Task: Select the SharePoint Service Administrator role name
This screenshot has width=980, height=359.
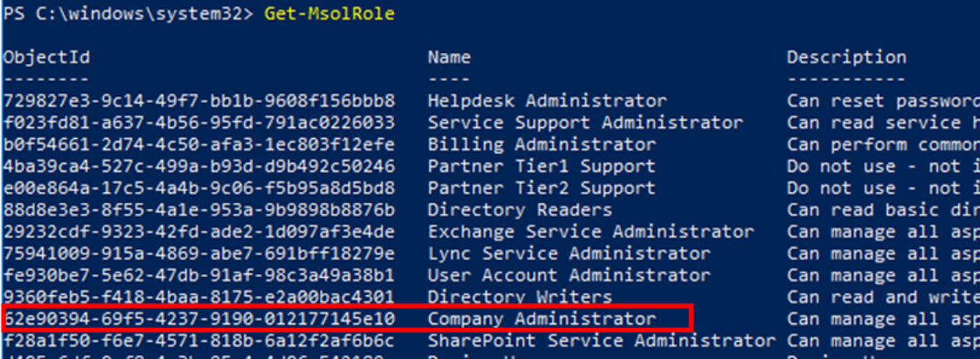Action: click(x=602, y=341)
